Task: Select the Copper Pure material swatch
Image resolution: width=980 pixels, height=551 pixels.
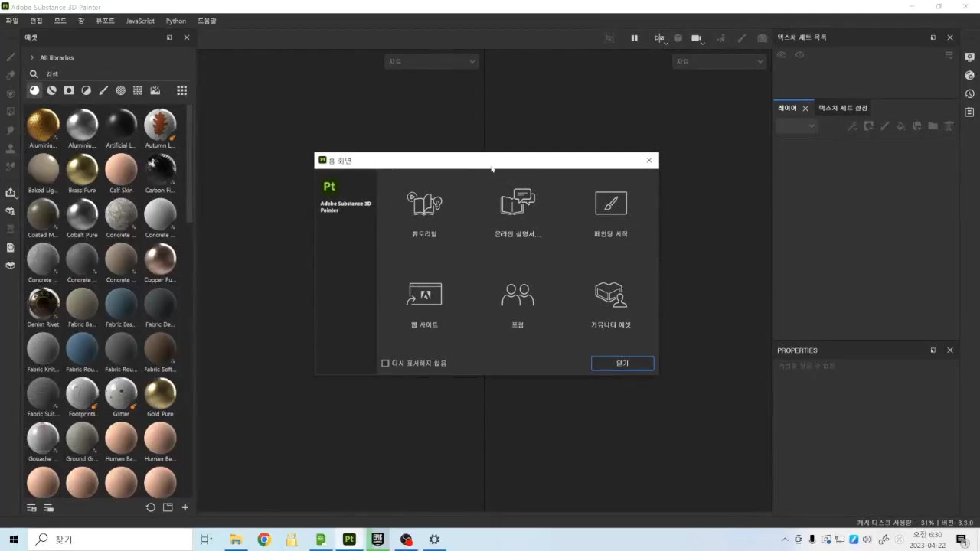Action: coord(160,260)
